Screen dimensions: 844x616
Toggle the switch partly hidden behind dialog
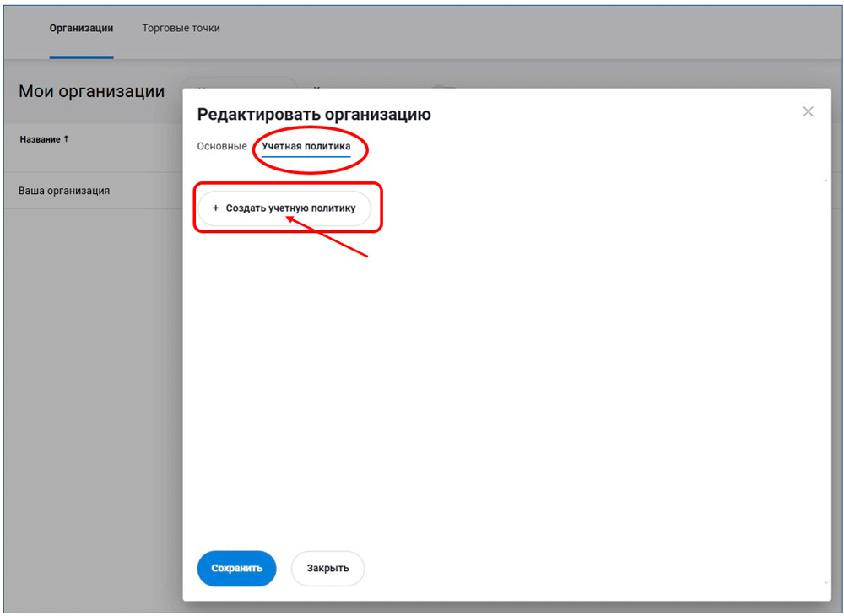pyautogui.click(x=444, y=85)
